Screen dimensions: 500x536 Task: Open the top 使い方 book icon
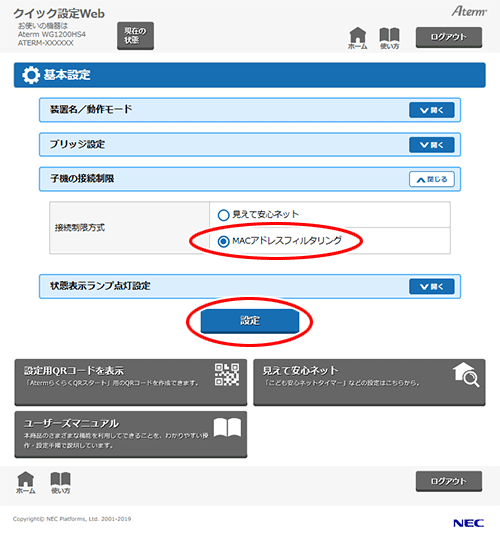390,38
